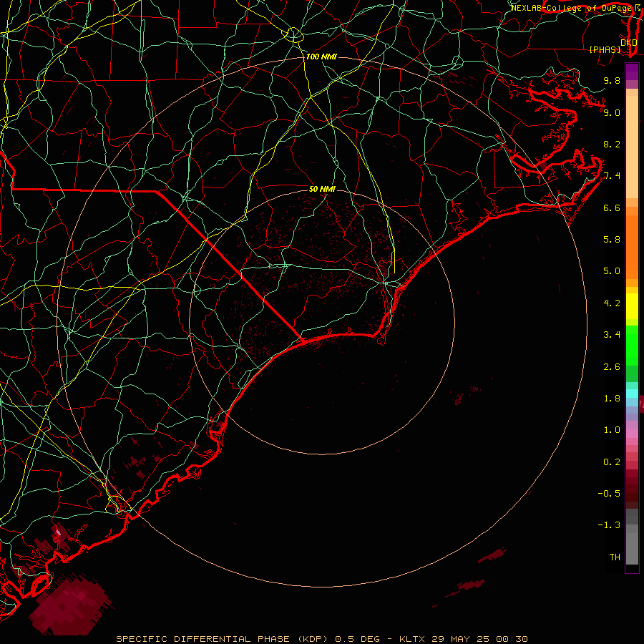Image resolution: width=644 pixels, height=644 pixels.
Task: Click the 9.8 value on color scale
Action: point(612,80)
